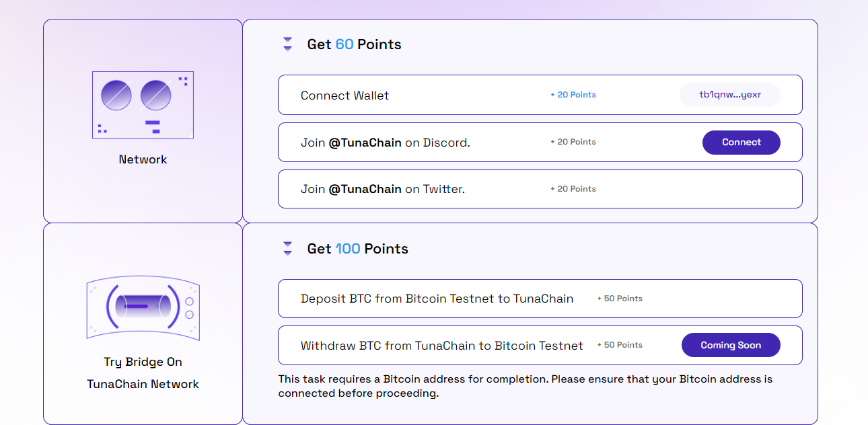Click the Network illustration icon

(143, 105)
